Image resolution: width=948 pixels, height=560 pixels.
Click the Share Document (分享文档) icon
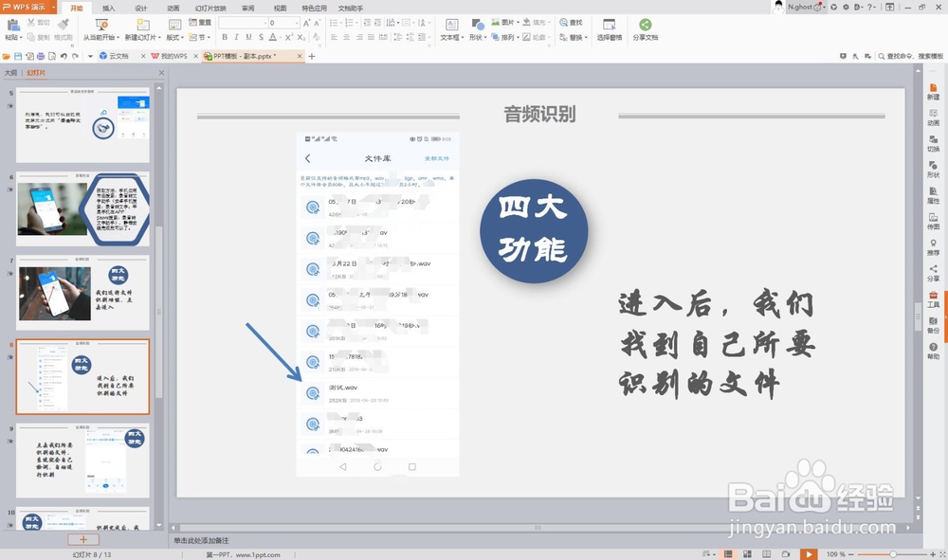pyautogui.click(x=645, y=25)
